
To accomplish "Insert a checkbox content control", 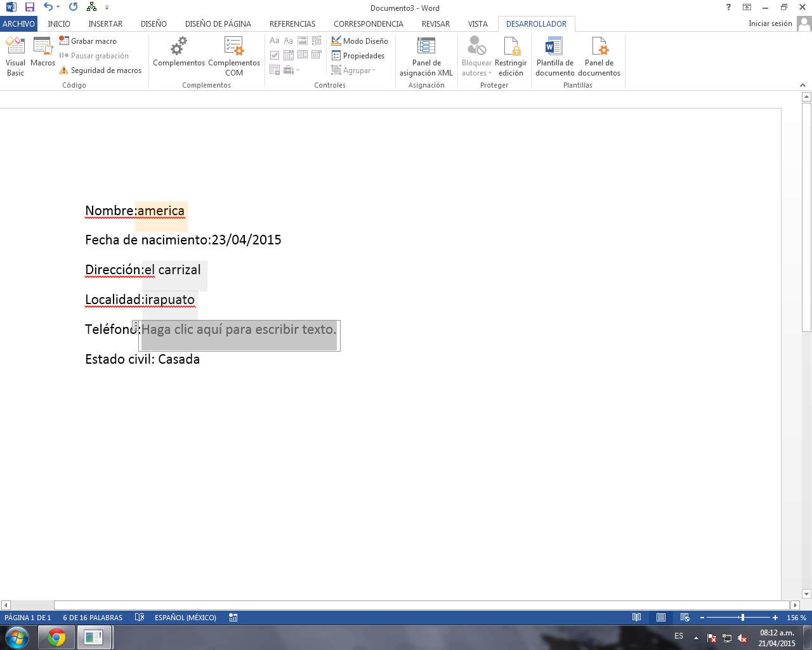I will point(275,55).
